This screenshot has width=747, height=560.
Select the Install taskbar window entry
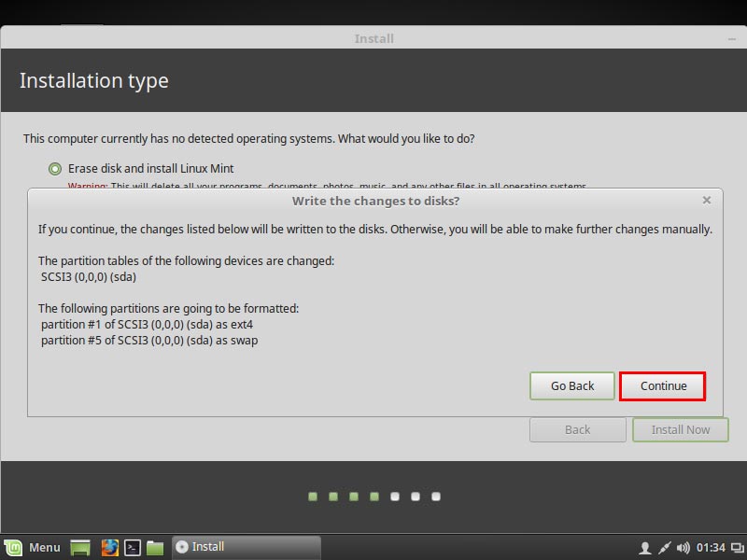246,547
